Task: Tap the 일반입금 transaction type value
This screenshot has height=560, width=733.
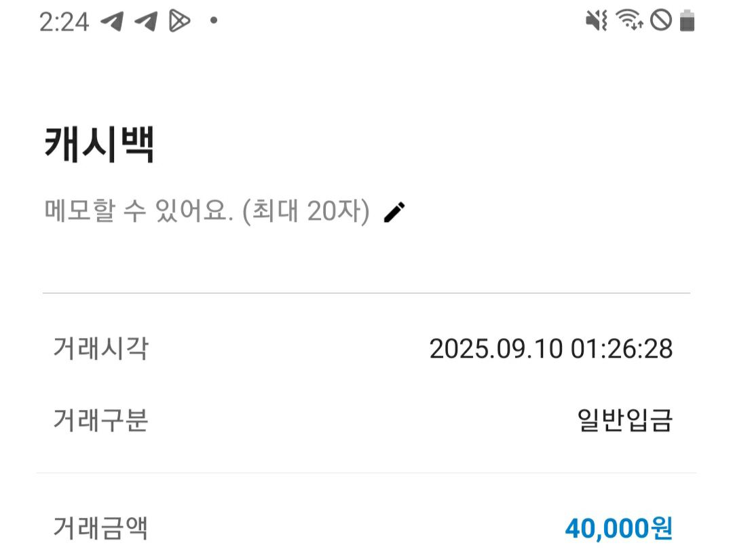Action: point(625,419)
